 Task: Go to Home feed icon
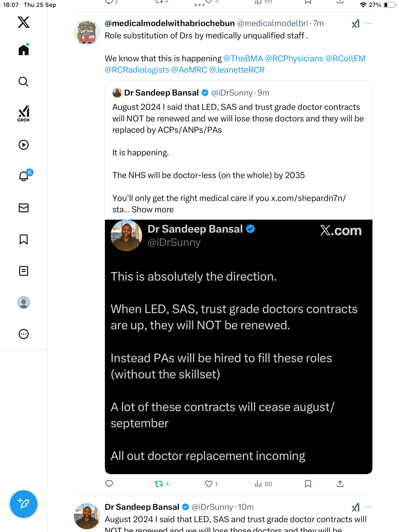tap(24, 50)
